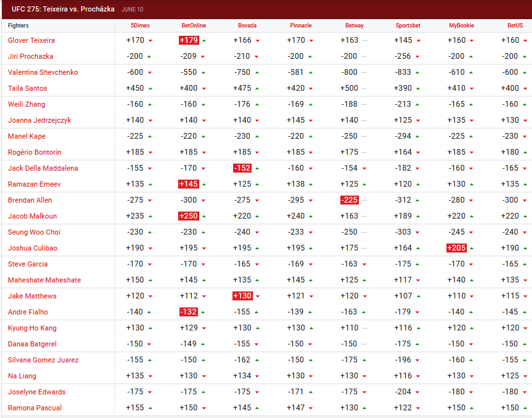Viewport: 532px width, 418px height.
Task: Select BetOnline +129 odds for Kyung Ho Kang
Action: pyautogui.click(x=188, y=327)
